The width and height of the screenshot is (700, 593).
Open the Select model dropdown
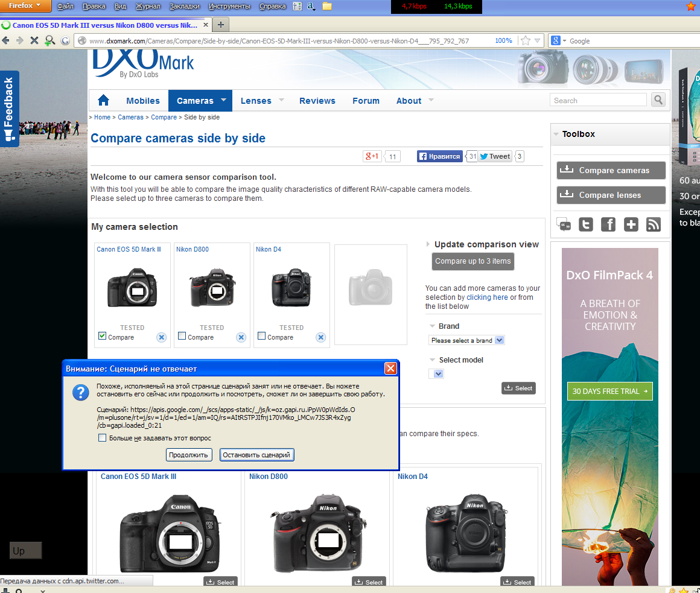(436, 374)
